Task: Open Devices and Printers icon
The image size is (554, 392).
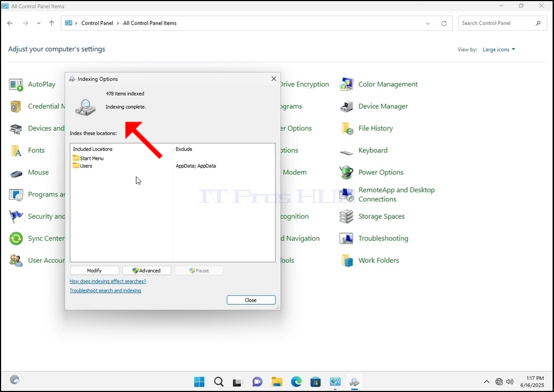Action: pyautogui.click(x=16, y=129)
